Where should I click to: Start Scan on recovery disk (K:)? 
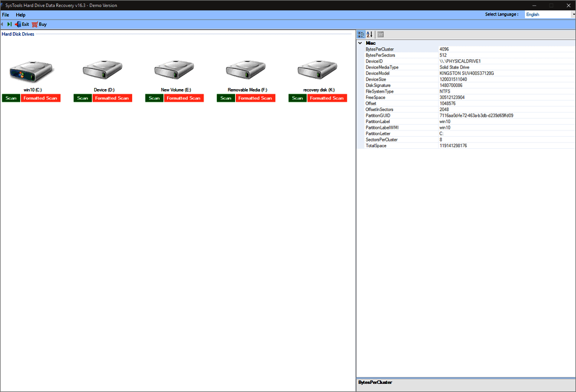coord(297,98)
